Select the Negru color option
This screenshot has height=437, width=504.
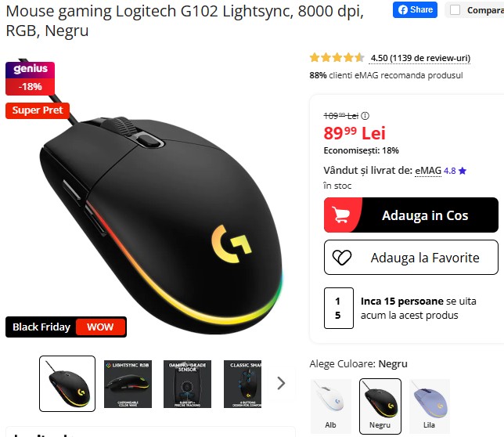click(x=380, y=406)
